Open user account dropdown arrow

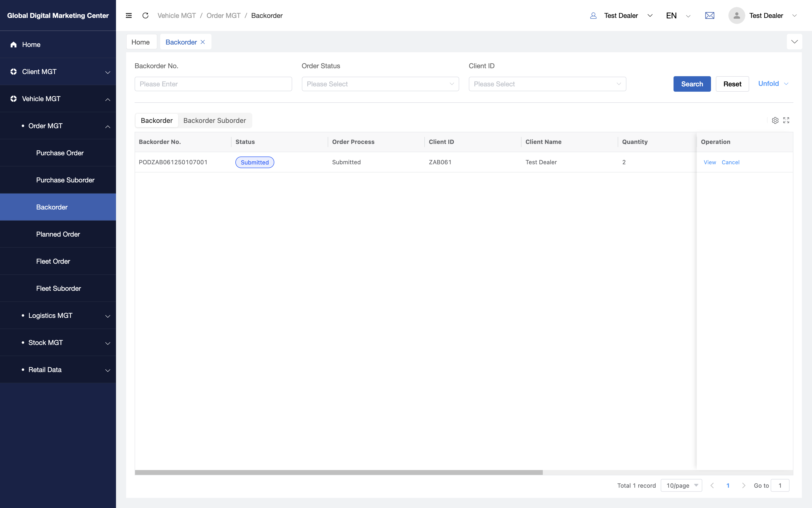[x=794, y=15]
